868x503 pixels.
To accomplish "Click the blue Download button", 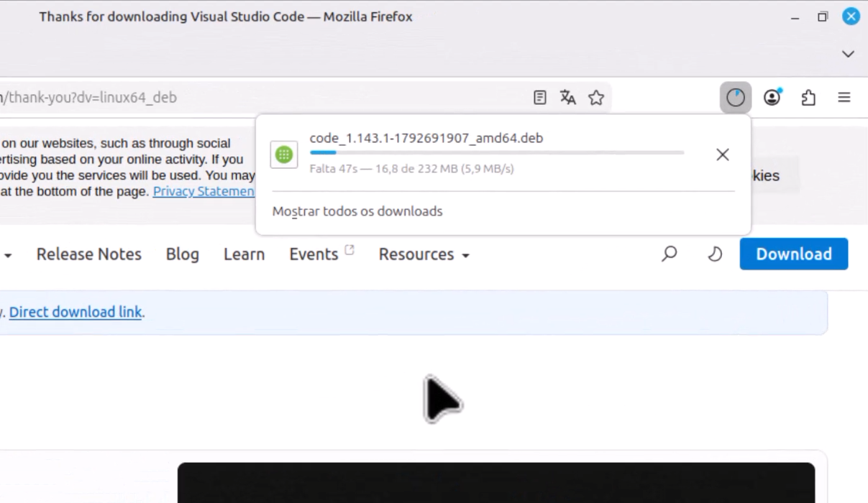I will point(794,254).
